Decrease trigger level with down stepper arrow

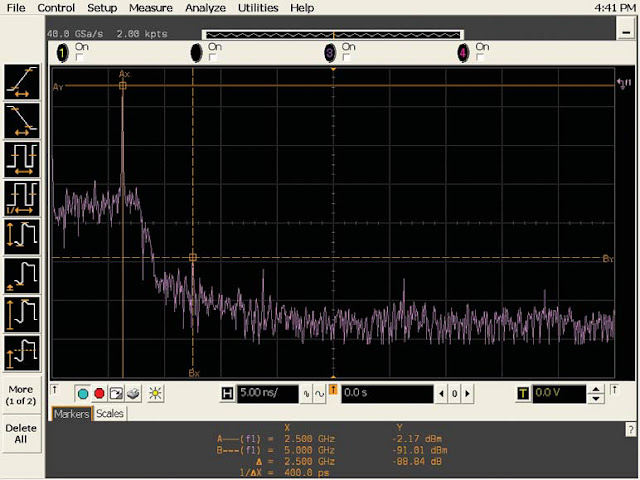pyautogui.click(x=596, y=398)
